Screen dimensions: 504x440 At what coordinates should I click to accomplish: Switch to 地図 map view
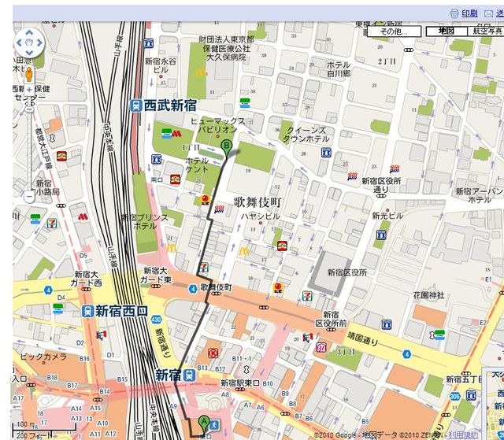[446, 31]
